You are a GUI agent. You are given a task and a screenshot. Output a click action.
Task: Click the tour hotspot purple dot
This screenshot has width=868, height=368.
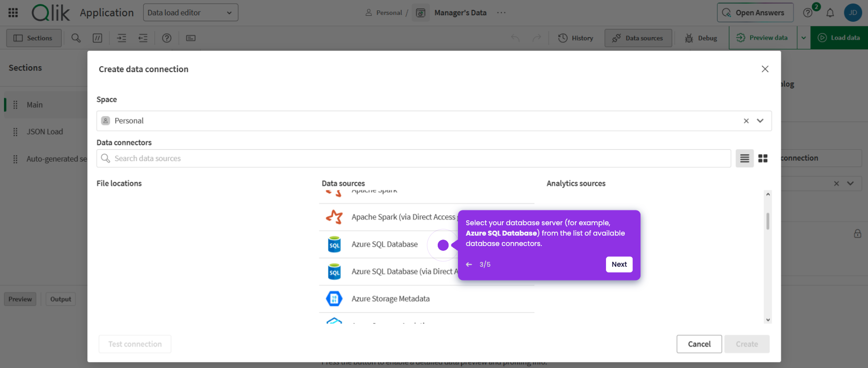(x=443, y=245)
